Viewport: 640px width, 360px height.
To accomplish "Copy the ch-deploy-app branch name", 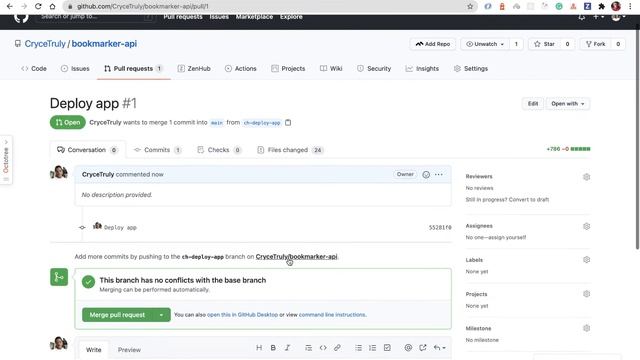I will pos(288,122).
